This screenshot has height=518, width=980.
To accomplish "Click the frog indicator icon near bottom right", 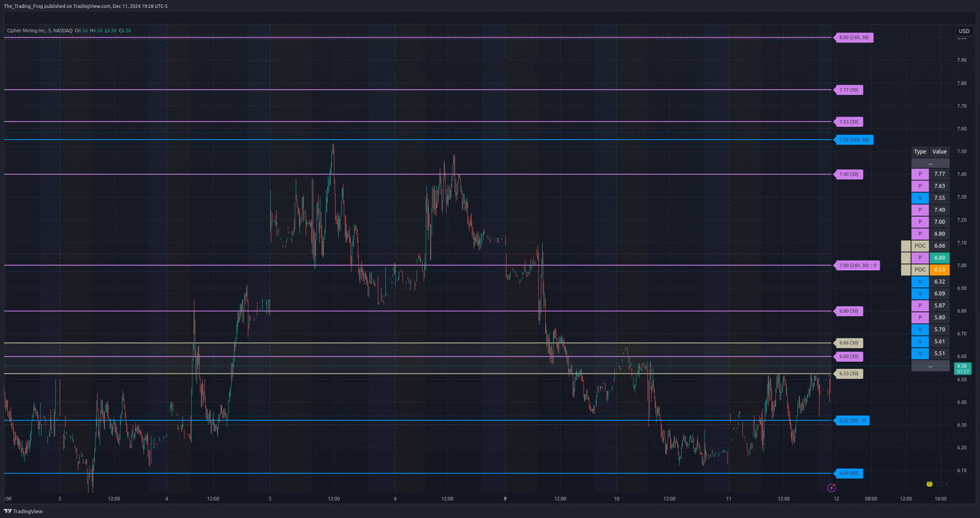I will coord(929,484).
